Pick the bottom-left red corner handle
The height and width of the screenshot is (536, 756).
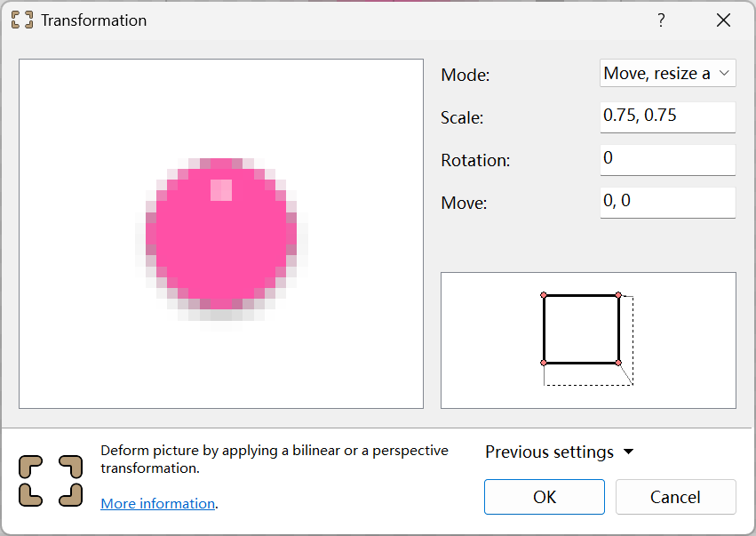point(544,363)
